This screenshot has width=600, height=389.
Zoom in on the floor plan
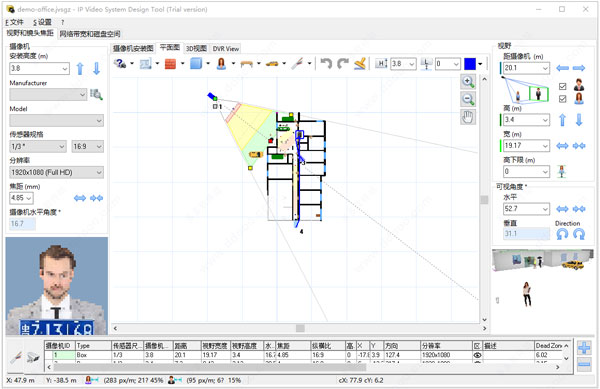pos(468,81)
